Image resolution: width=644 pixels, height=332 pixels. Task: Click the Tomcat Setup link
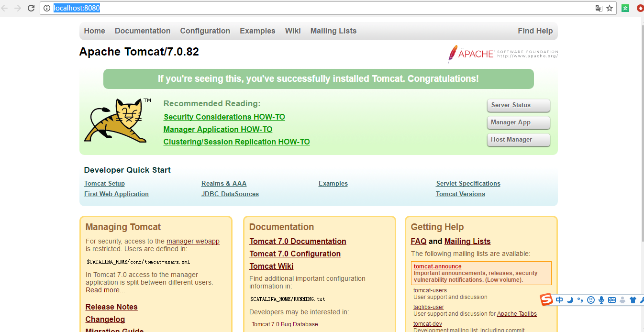pyautogui.click(x=104, y=183)
